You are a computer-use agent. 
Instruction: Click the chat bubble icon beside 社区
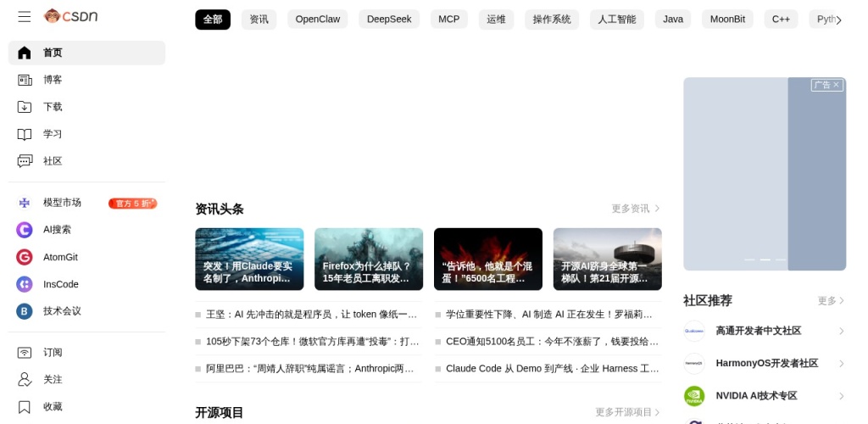(25, 161)
